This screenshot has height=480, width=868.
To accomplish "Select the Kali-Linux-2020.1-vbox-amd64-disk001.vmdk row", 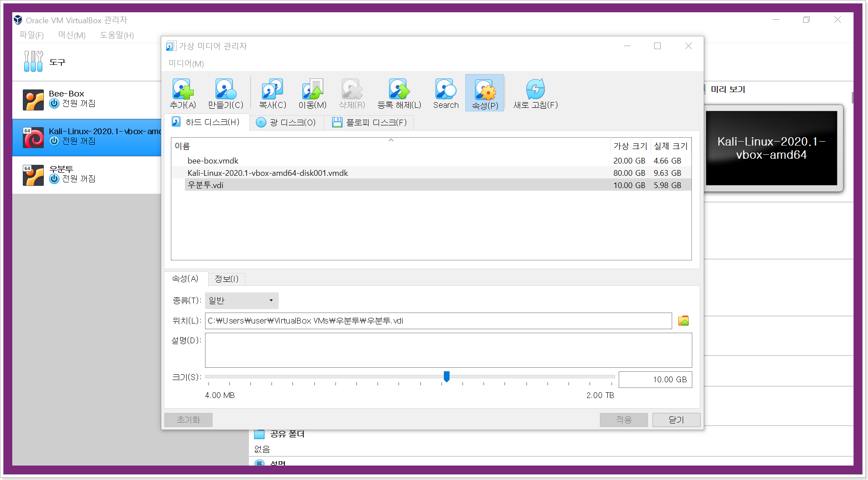I will click(x=431, y=173).
